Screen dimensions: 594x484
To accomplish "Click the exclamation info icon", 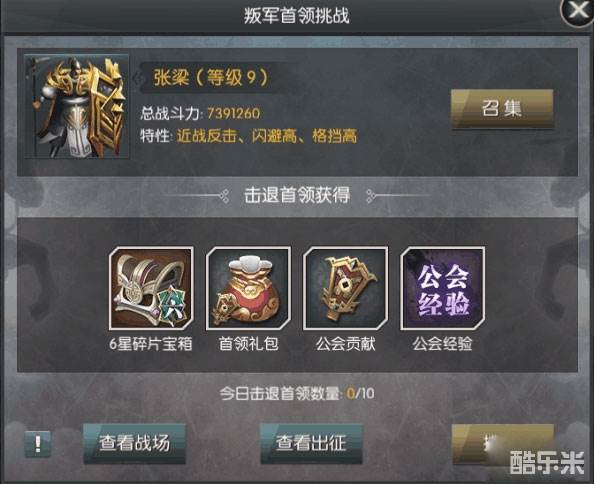I will [38, 443].
